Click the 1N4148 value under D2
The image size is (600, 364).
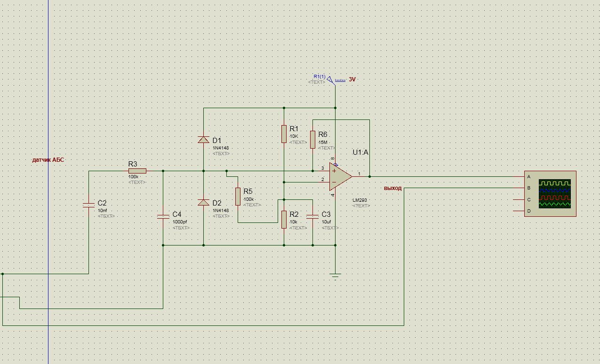221,210
